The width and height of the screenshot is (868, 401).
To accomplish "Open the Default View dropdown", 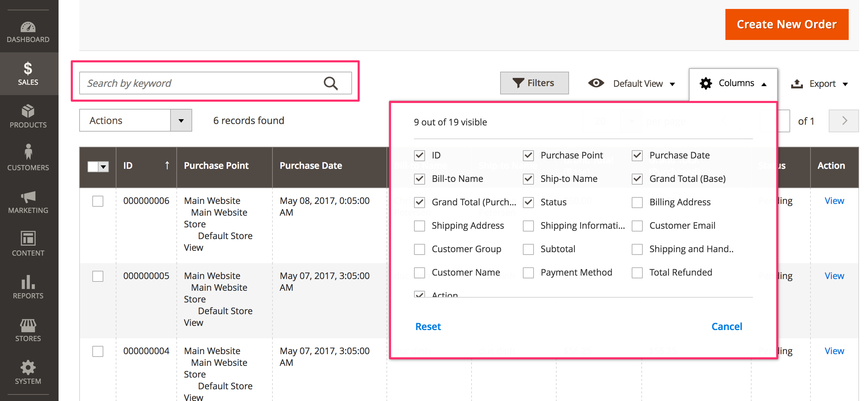I will tap(632, 83).
